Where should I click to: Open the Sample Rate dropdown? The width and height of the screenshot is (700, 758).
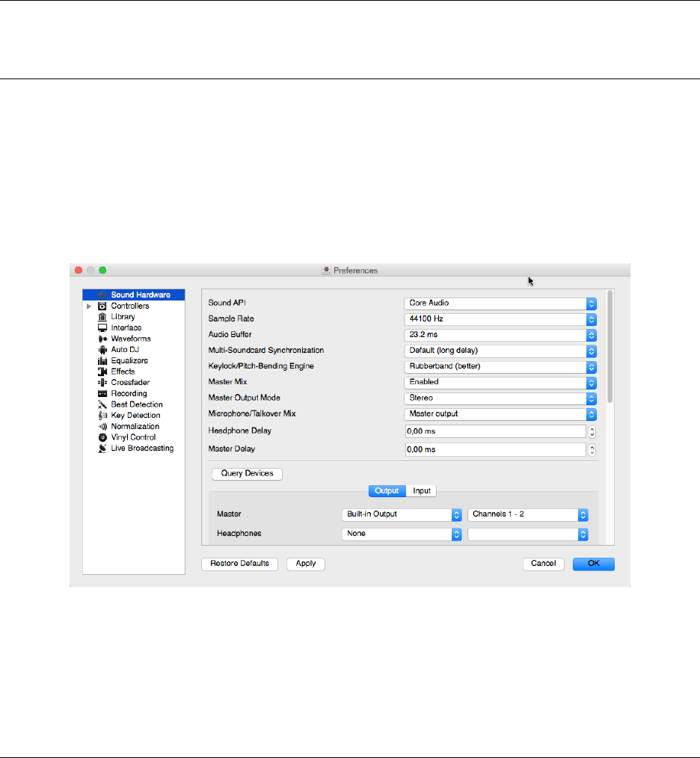pos(500,319)
